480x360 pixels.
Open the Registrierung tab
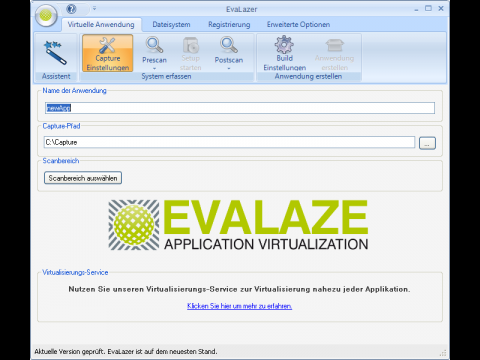[x=229, y=25]
